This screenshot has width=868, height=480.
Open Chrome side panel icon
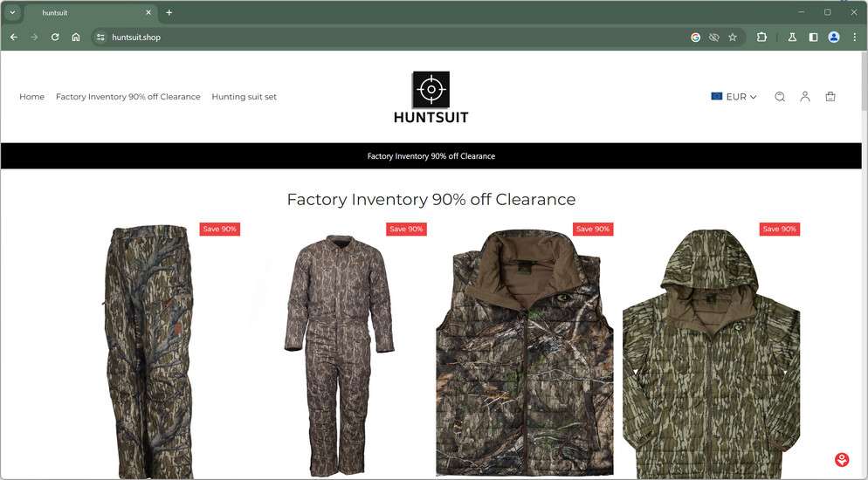click(813, 37)
